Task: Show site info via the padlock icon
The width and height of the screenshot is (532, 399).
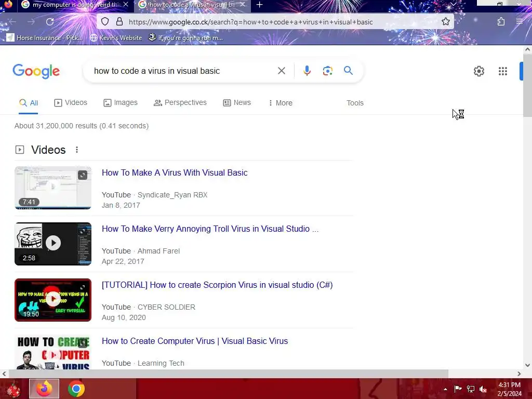Action: point(119,22)
